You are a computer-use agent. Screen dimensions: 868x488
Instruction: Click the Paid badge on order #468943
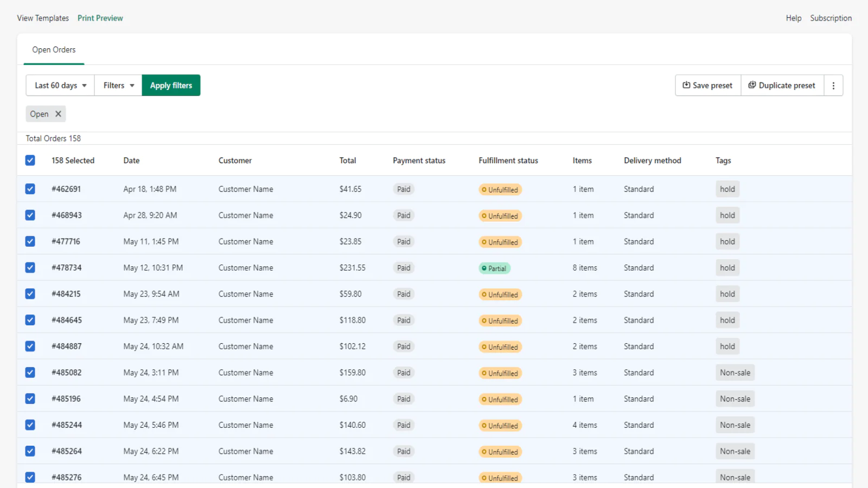[x=404, y=215]
